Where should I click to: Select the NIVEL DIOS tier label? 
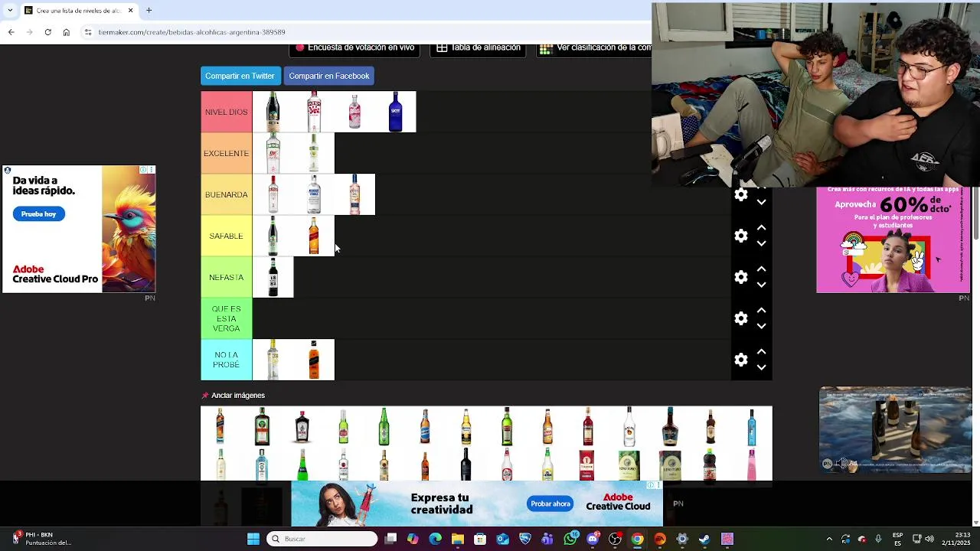227,112
